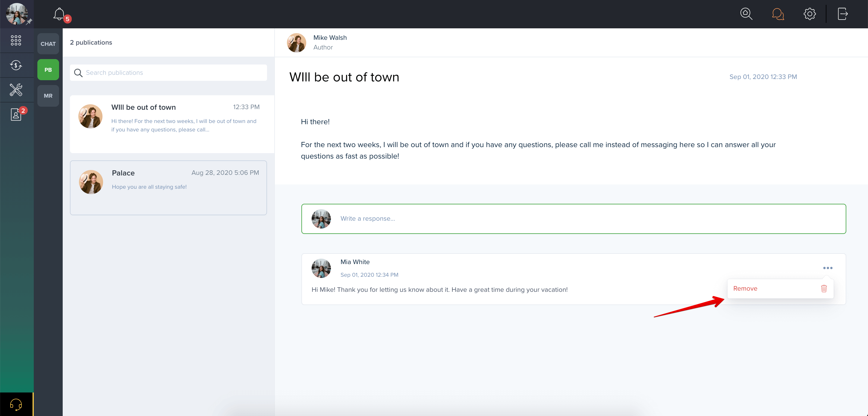Switch to the PB tab
Screen dimensions: 868x416
(48, 70)
